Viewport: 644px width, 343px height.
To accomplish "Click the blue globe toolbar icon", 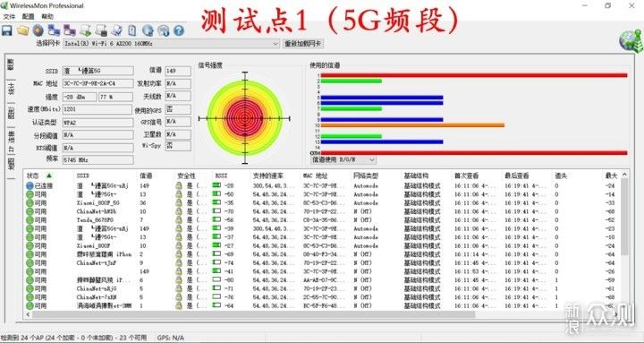I will pyautogui.click(x=148, y=30).
